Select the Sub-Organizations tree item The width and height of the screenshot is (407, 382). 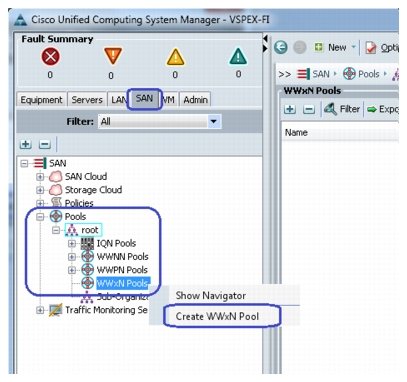point(123,296)
